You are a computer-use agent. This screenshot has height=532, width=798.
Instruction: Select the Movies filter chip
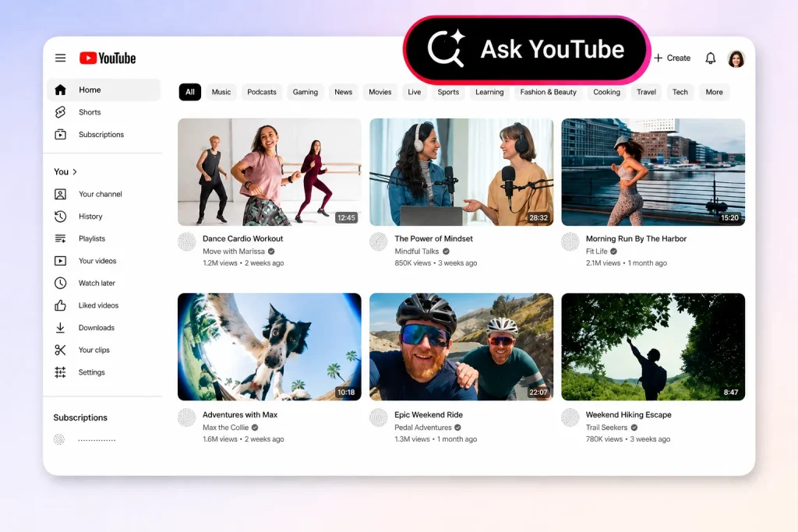point(380,92)
